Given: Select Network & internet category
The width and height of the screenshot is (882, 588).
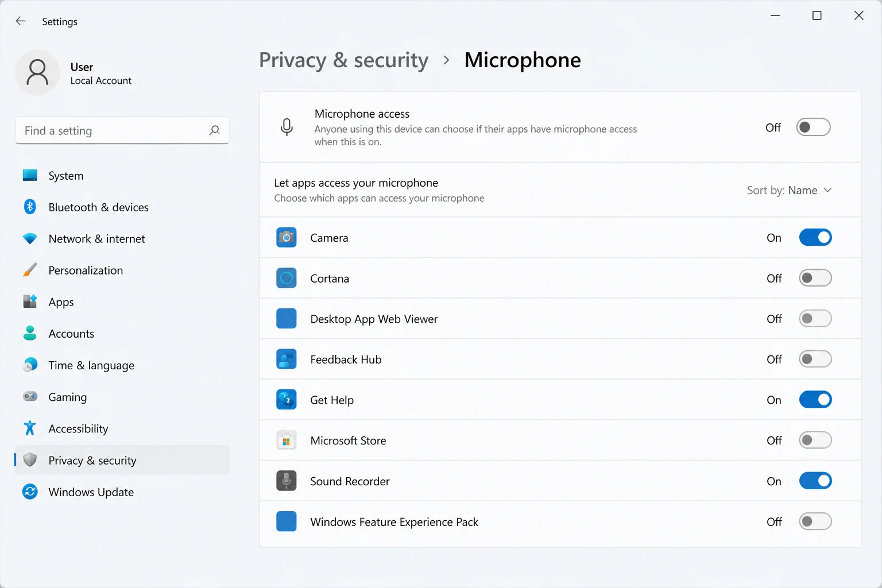Looking at the screenshot, I should pyautogui.click(x=122, y=238).
